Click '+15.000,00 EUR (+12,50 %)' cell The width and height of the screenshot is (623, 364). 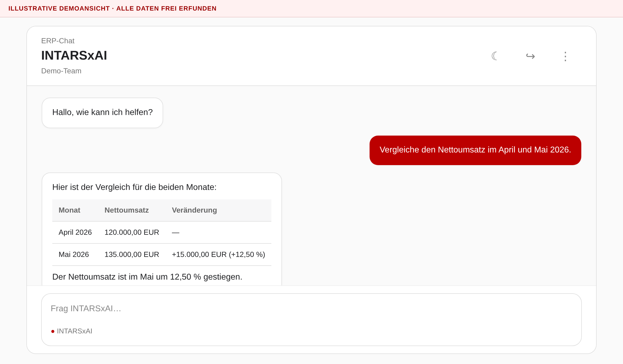pos(218,255)
